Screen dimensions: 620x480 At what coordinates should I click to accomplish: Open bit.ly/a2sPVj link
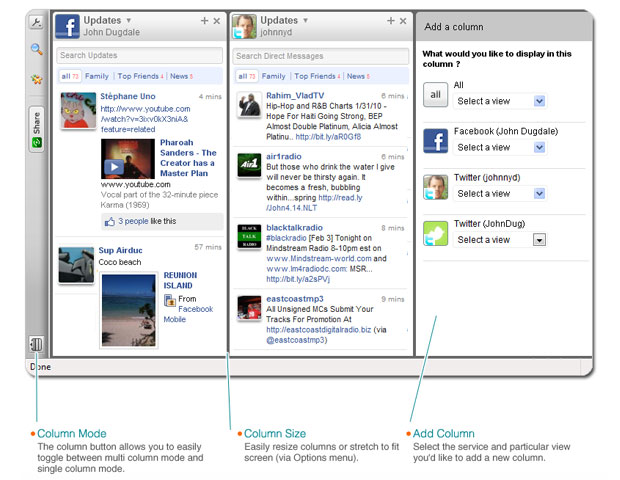298,279
